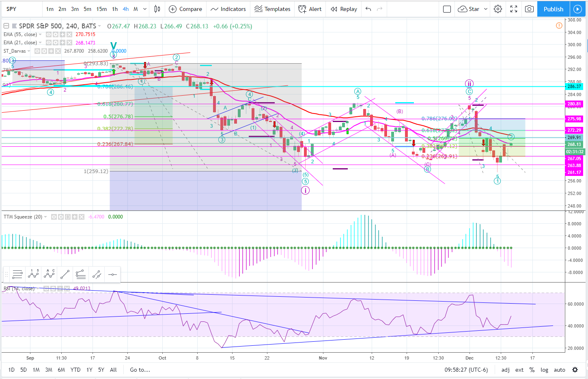Open the bottom-right chart properties gear
The width and height of the screenshot is (588, 379).
click(x=575, y=370)
